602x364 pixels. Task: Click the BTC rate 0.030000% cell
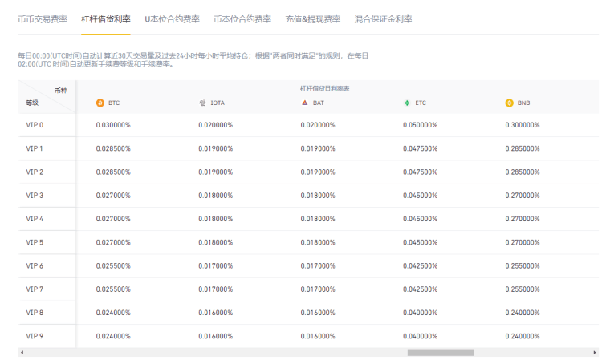pyautogui.click(x=113, y=125)
